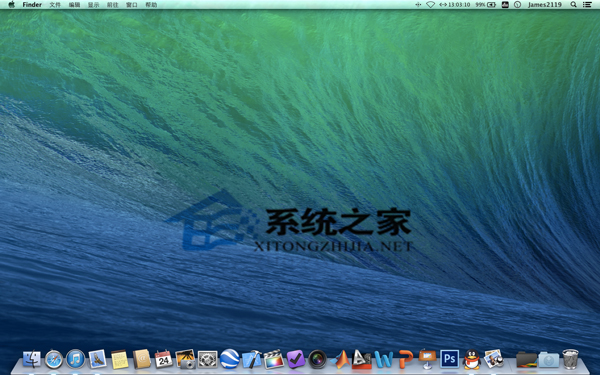
Task: Open Xcode hammer icon in Dock
Action: (252, 359)
